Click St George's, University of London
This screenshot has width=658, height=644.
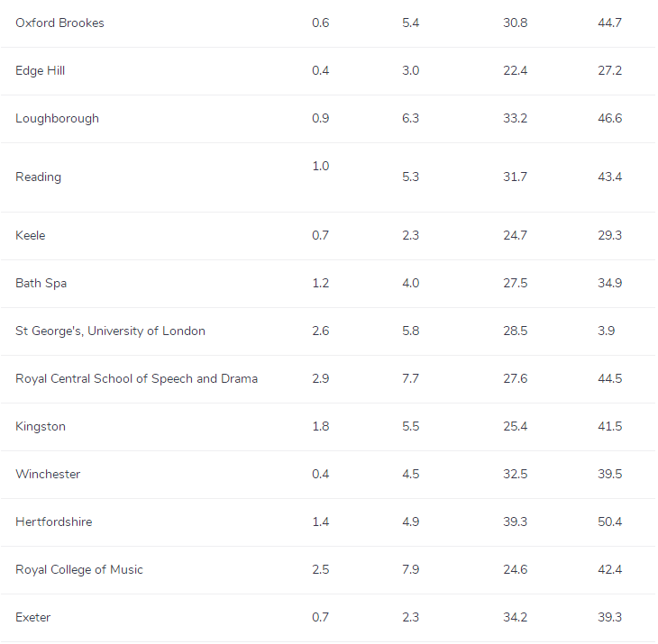click(110, 331)
